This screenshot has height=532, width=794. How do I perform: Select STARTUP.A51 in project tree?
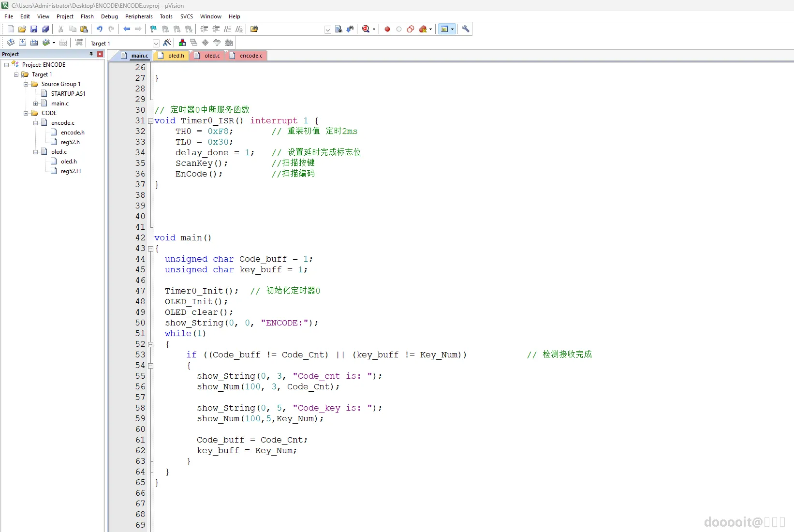click(68, 94)
